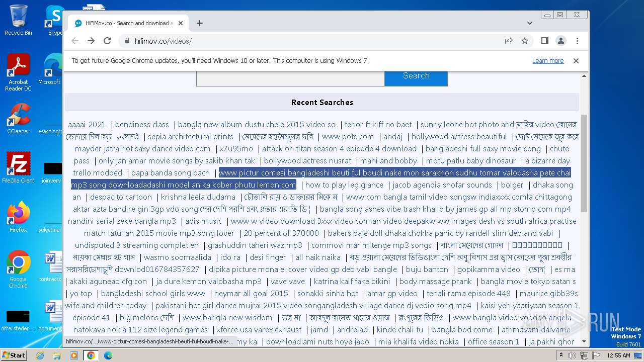The height and width of the screenshot is (362, 644).
Task: Open the 'bendiness class' search link
Action: point(142,125)
